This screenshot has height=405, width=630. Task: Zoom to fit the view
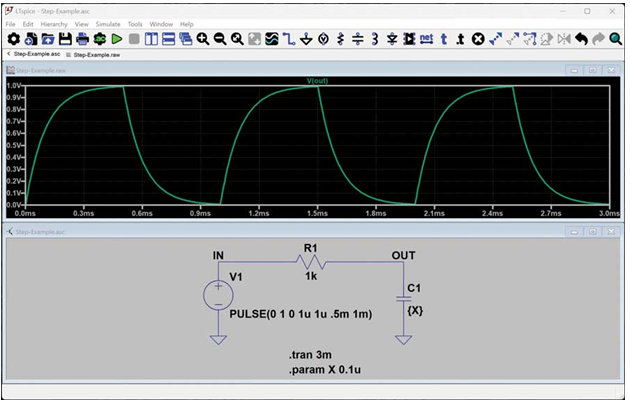click(x=237, y=39)
